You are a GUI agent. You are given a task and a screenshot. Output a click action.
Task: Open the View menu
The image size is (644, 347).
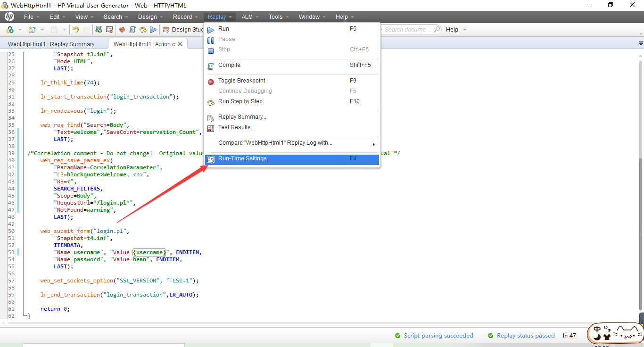(x=84, y=17)
